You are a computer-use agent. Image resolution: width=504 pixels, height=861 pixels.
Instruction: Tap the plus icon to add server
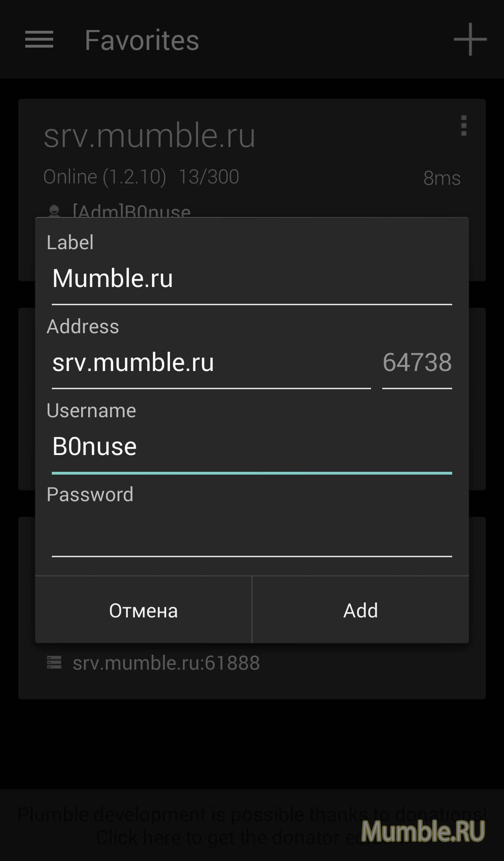(x=470, y=39)
